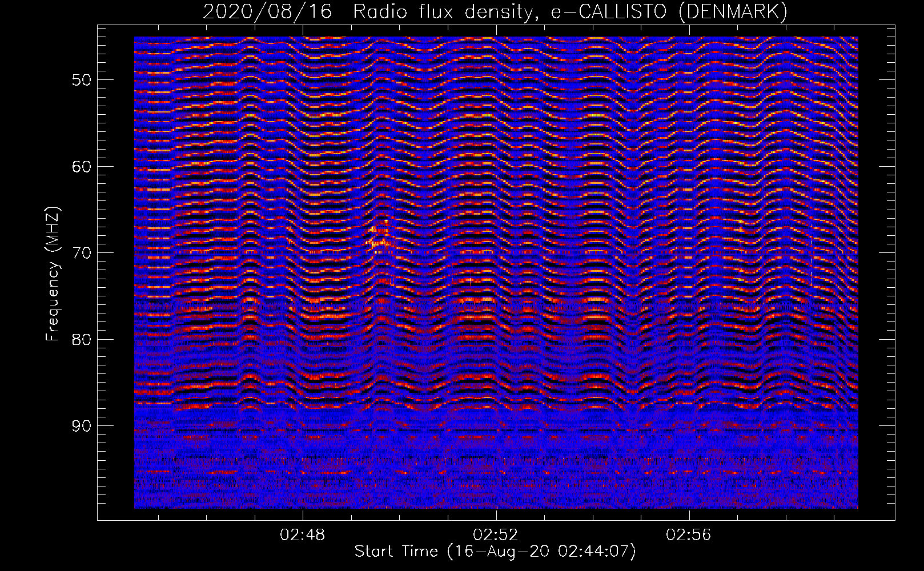Click the 'e-CALLISTO (DENMARK)' title text
Viewport: 924px width, 571px height.
(669, 11)
